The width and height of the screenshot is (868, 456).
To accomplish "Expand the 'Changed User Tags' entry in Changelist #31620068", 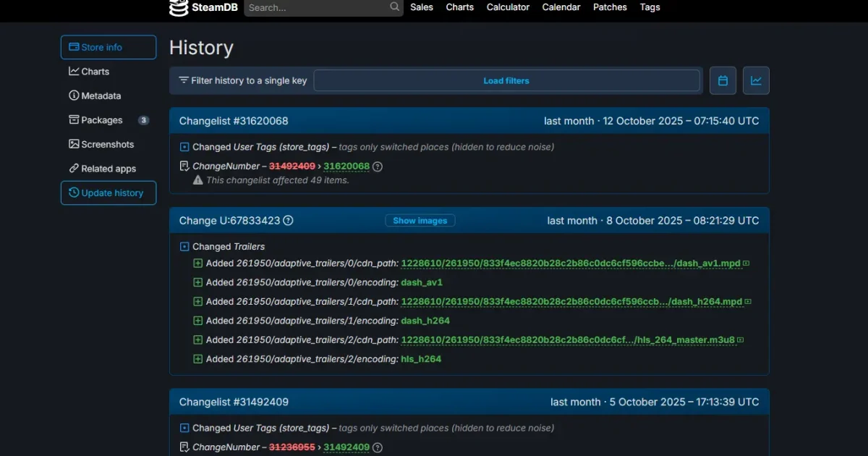I will [184, 146].
